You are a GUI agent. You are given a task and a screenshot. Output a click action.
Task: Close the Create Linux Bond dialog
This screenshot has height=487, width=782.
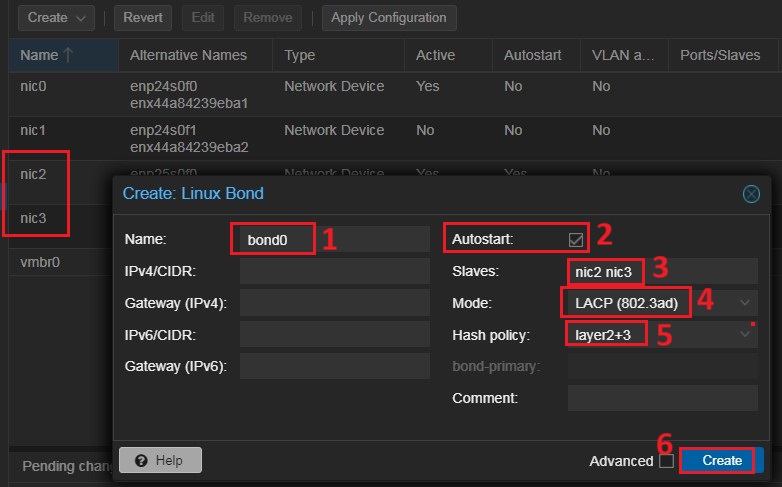click(x=751, y=194)
